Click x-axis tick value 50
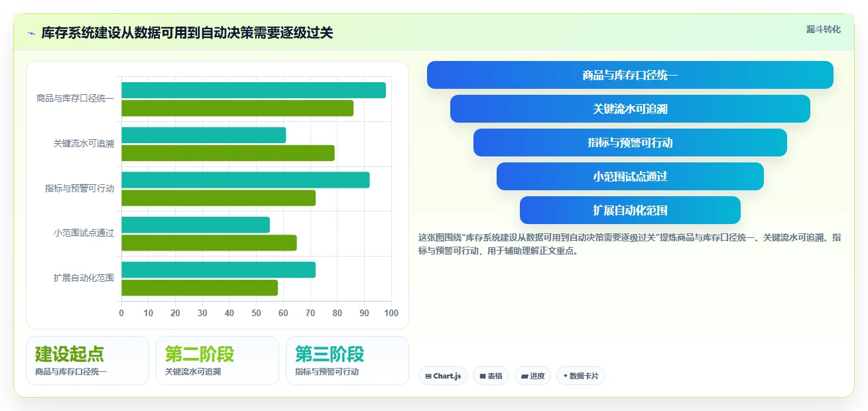This screenshot has height=411, width=868. [x=256, y=313]
